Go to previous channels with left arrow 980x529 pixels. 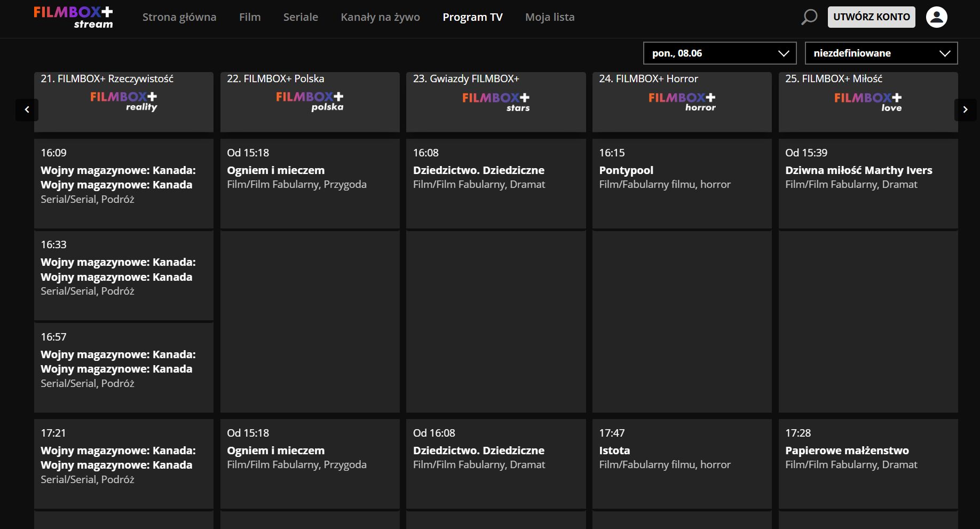tap(27, 109)
